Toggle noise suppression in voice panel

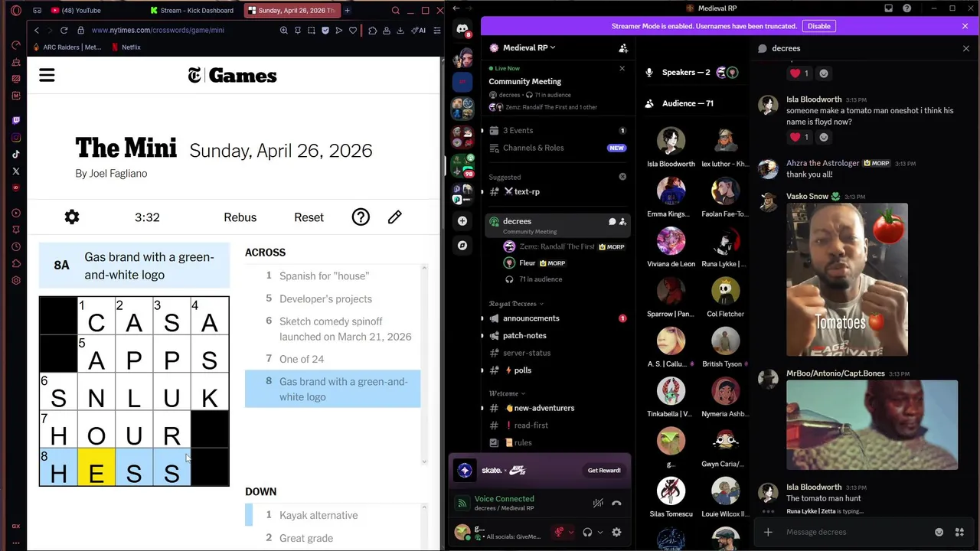pos(598,503)
